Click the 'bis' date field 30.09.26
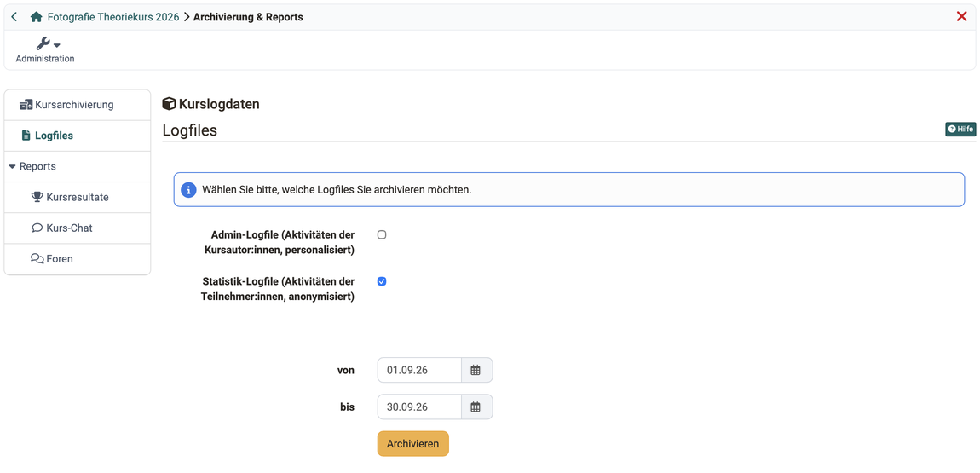Screen dimensions: 980x473 pyautogui.click(x=419, y=407)
